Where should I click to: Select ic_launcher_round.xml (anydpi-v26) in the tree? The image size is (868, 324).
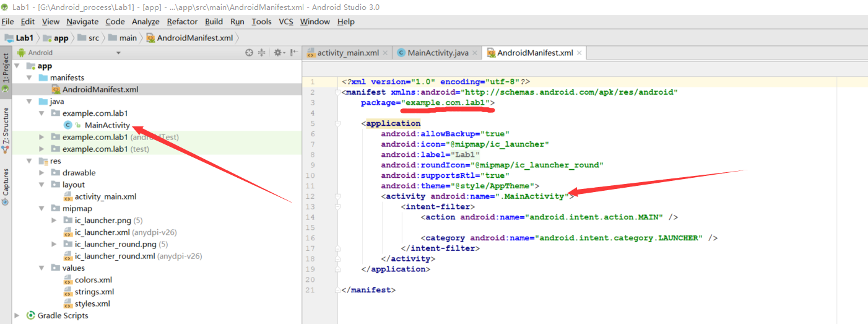point(133,256)
